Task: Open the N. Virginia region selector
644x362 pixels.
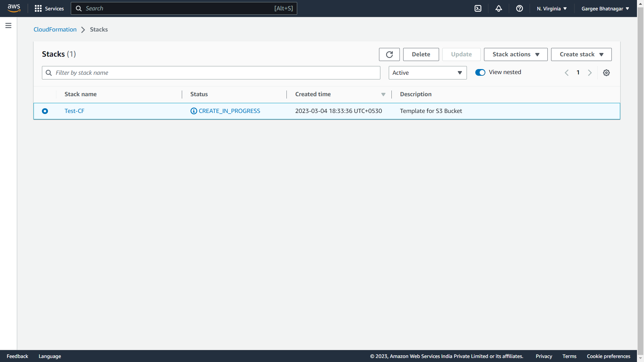Action: pyautogui.click(x=551, y=8)
